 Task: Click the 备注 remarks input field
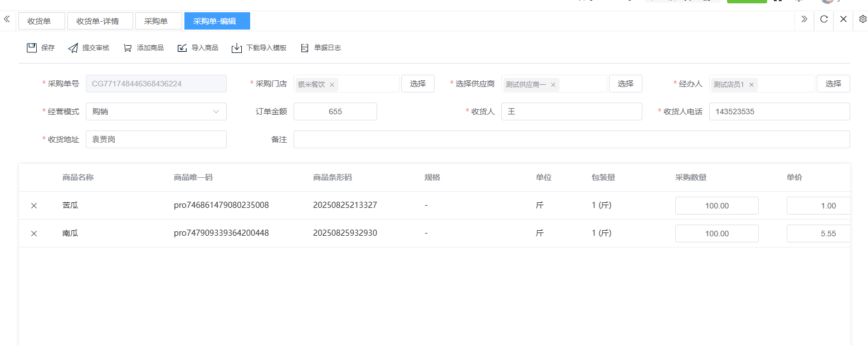click(571, 139)
